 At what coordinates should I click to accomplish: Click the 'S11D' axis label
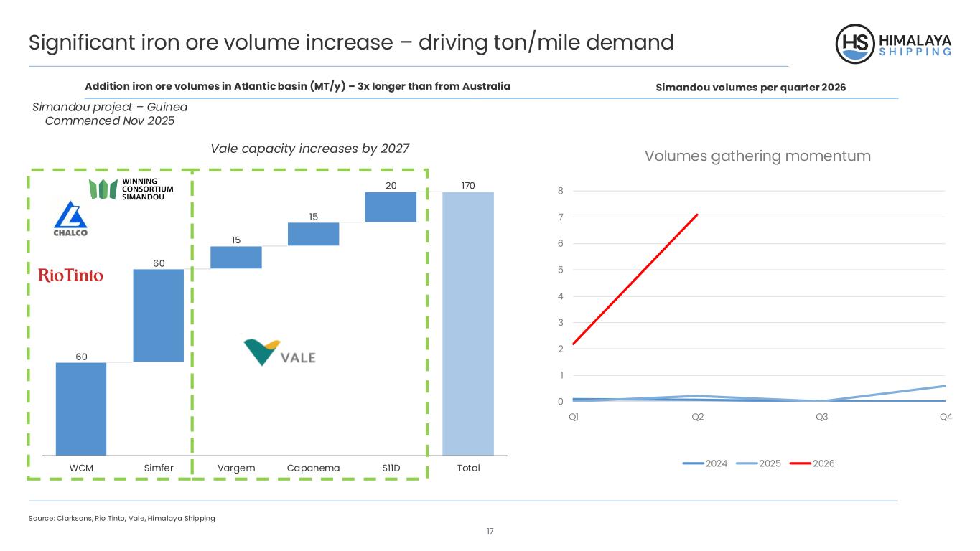coord(391,468)
